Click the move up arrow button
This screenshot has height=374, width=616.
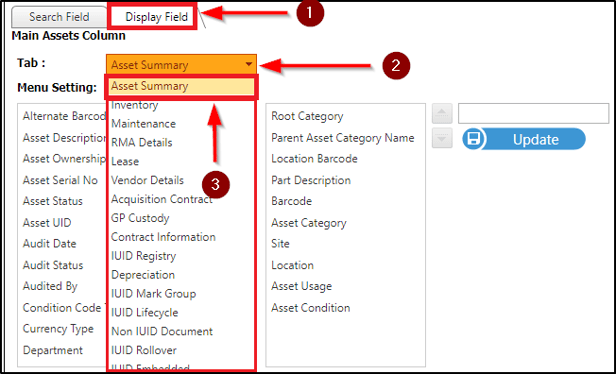(x=442, y=114)
